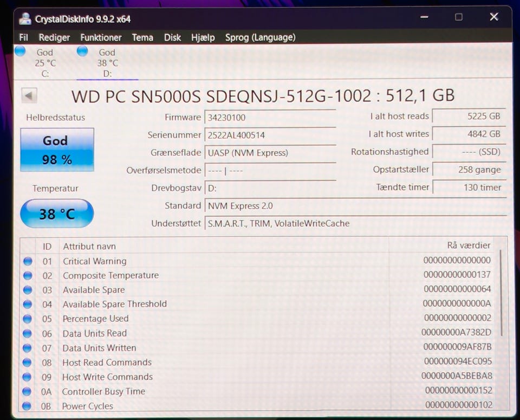This screenshot has height=420, width=520.
Task: Click the Drevbogstav field D:
Action: (x=270, y=189)
